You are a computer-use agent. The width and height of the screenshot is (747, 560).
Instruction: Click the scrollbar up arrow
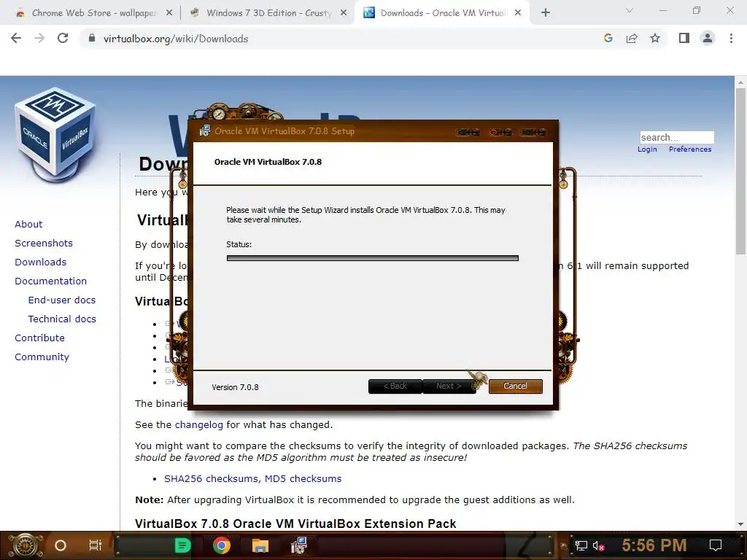pos(740,82)
